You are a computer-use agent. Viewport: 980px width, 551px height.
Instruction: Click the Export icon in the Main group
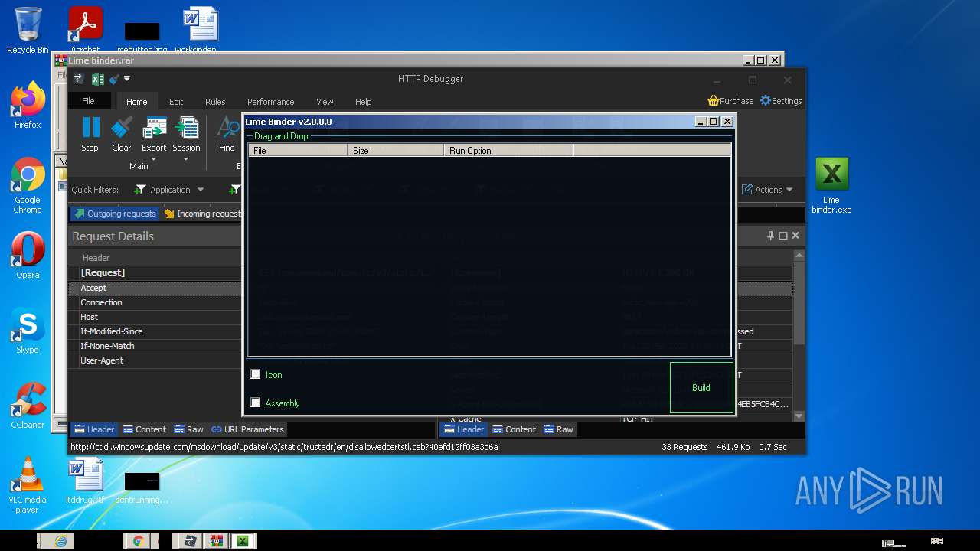[154, 127]
